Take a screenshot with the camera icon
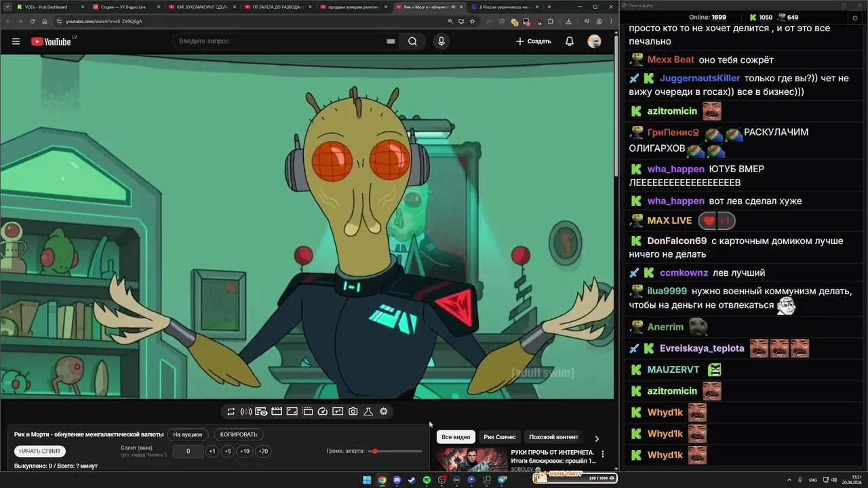The width and height of the screenshot is (868, 488). (353, 411)
